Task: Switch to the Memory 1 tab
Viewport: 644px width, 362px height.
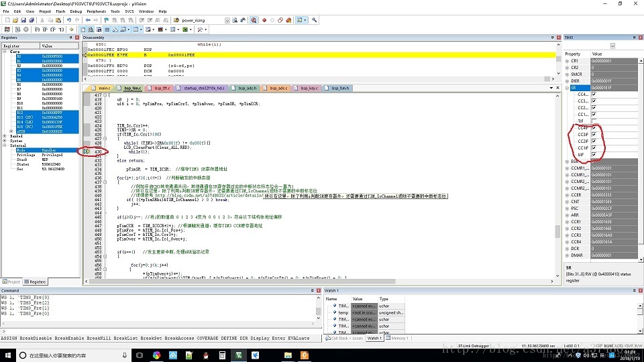Action: [398, 338]
